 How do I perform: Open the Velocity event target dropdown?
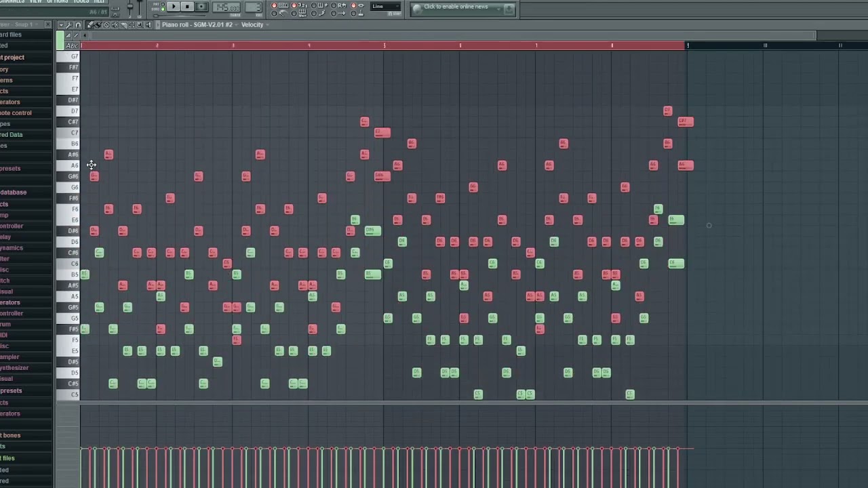tap(267, 24)
